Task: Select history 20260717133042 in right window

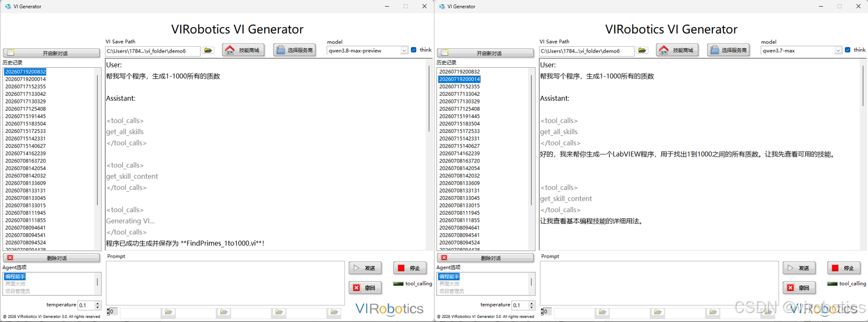Action: click(x=460, y=94)
